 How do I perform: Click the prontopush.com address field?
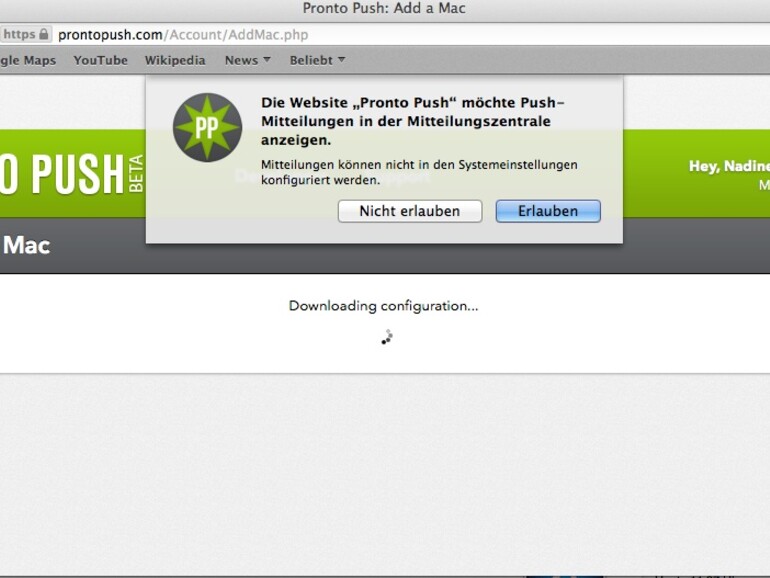183,34
